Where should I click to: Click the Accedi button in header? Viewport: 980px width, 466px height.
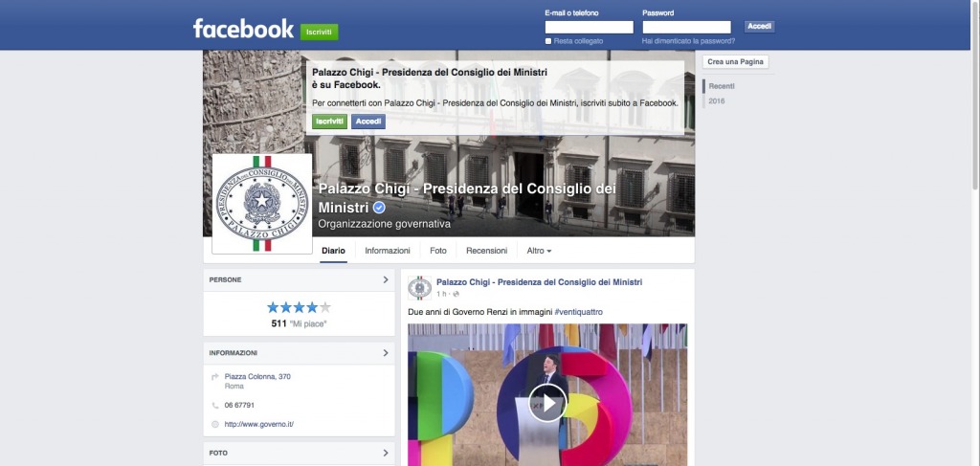pyautogui.click(x=759, y=26)
